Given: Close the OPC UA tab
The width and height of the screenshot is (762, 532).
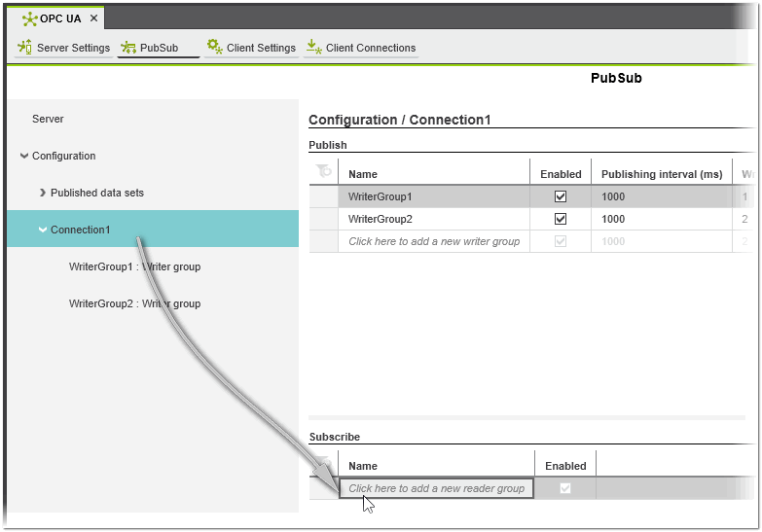Looking at the screenshot, I should pos(93,18).
